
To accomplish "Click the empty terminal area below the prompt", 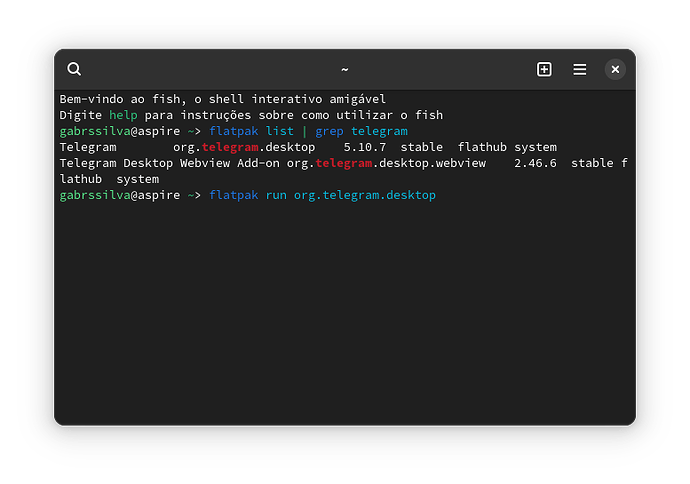I will pyautogui.click(x=345, y=320).
